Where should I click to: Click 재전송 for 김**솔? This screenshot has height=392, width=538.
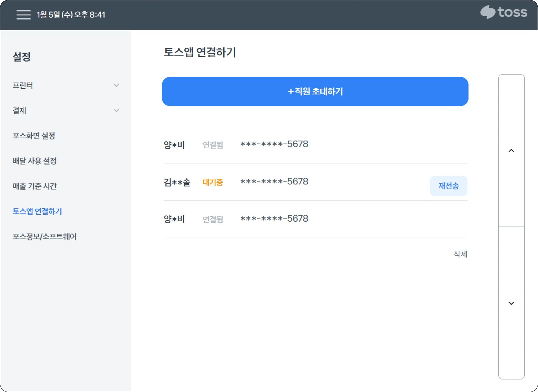[448, 186]
